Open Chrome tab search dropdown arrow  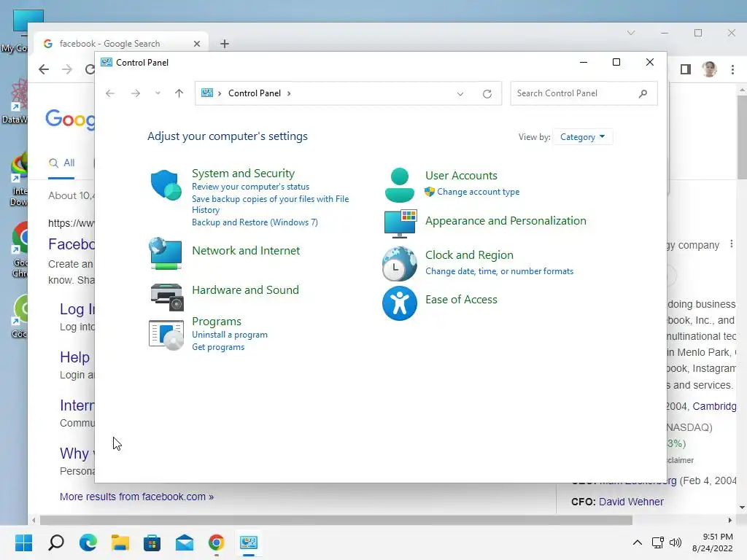[x=631, y=33]
